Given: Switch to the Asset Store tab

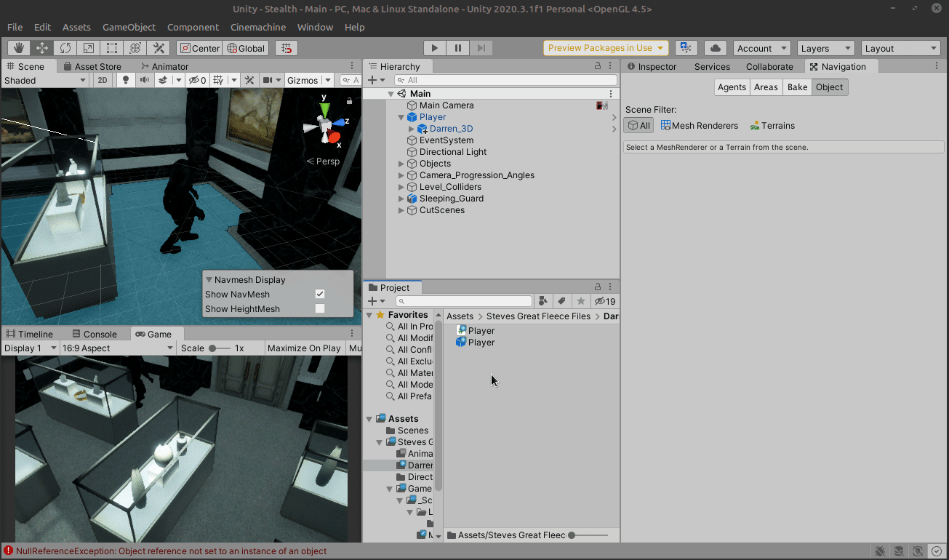Looking at the screenshot, I should (x=92, y=66).
